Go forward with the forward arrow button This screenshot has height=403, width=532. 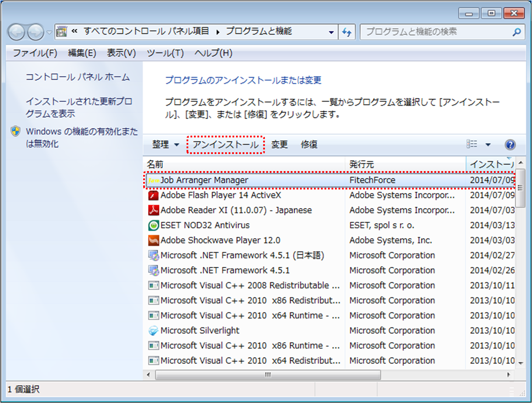click(35, 32)
